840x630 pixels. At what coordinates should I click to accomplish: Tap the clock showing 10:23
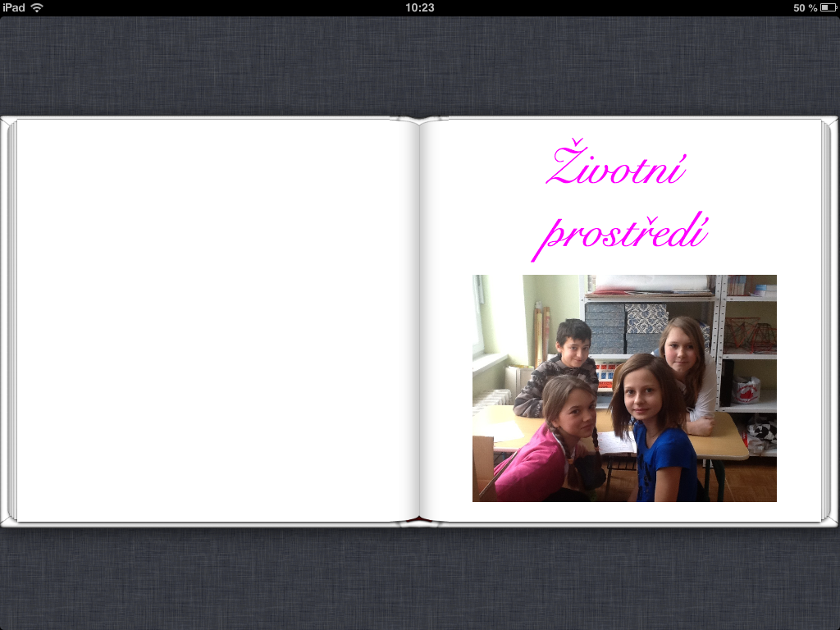[x=419, y=7]
